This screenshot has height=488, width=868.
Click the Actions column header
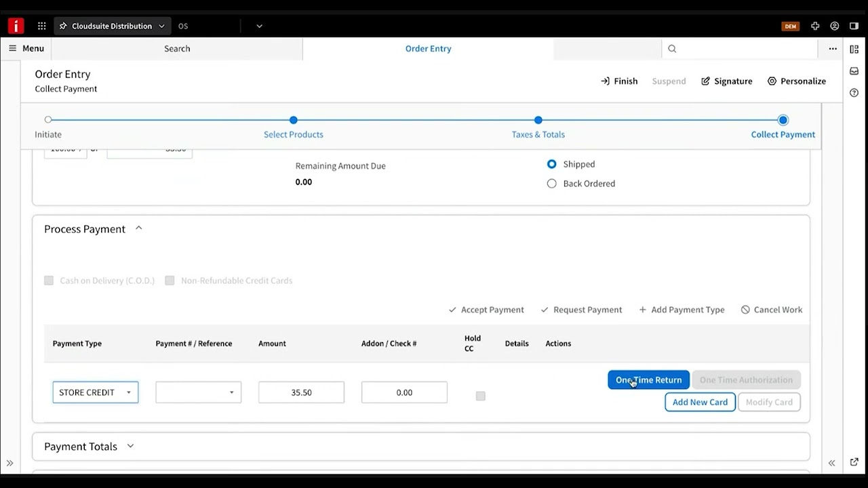tap(558, 344)
